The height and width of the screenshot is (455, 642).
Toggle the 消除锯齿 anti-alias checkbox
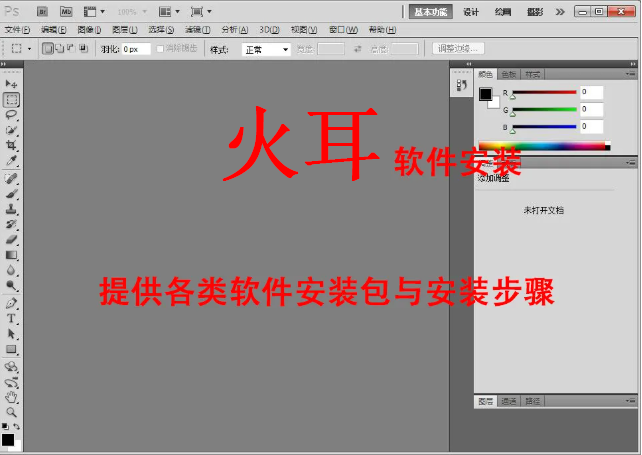pyautogui.click(x=160, y=48)
